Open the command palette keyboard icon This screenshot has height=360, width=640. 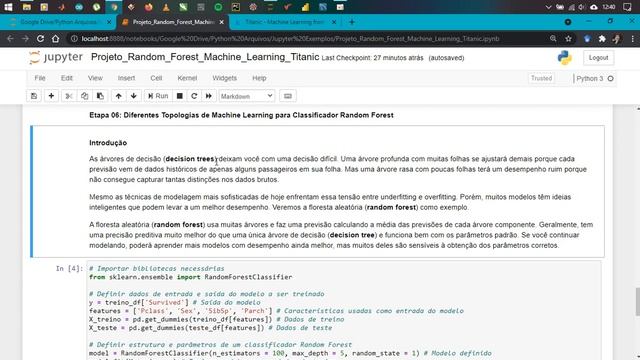pyautogui.click(x=288, y=96)
